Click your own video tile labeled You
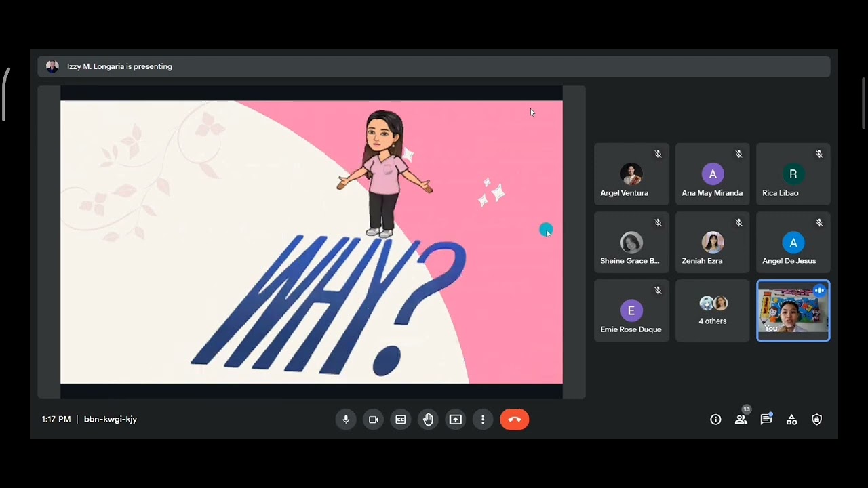868x488 pixels. pyautogui.click(x=793, y=310)
